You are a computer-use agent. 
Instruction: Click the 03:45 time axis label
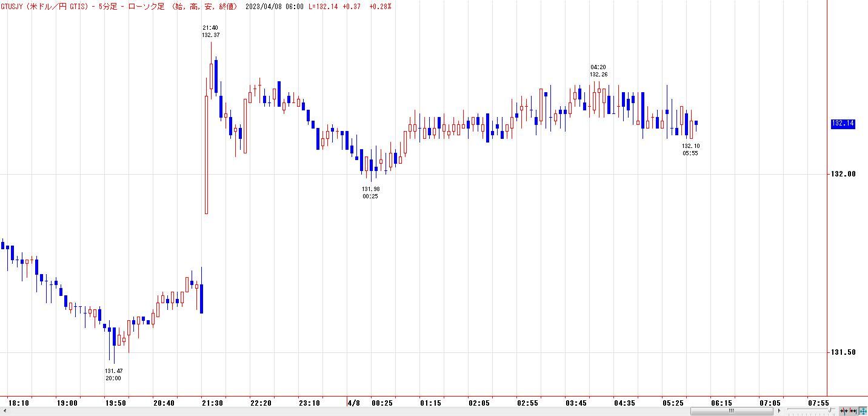576,403
